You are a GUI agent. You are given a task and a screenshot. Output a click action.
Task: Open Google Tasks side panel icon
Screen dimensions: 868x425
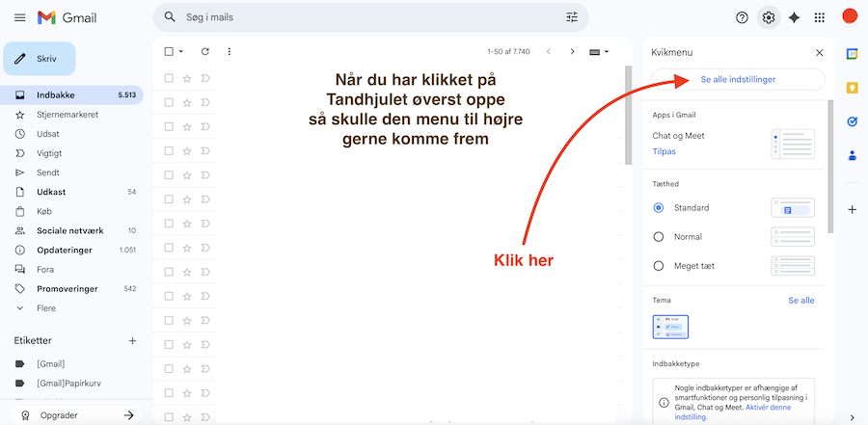click(852, 121)
